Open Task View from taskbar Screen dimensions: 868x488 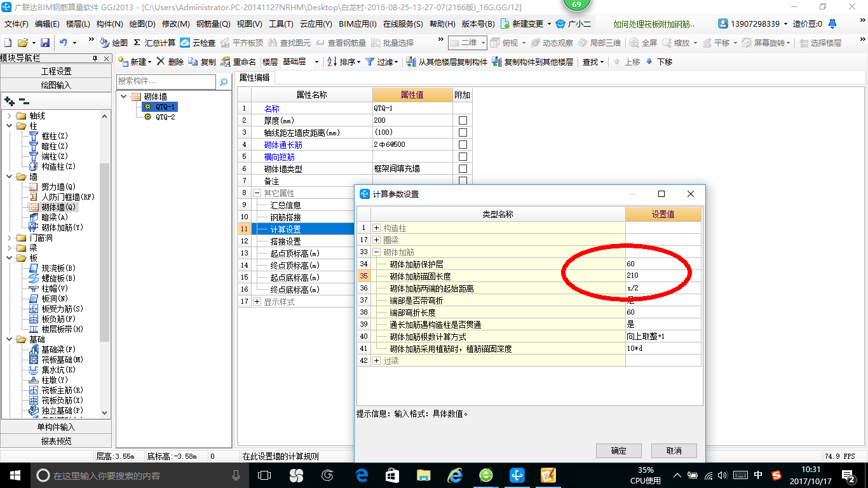(264, 475)
